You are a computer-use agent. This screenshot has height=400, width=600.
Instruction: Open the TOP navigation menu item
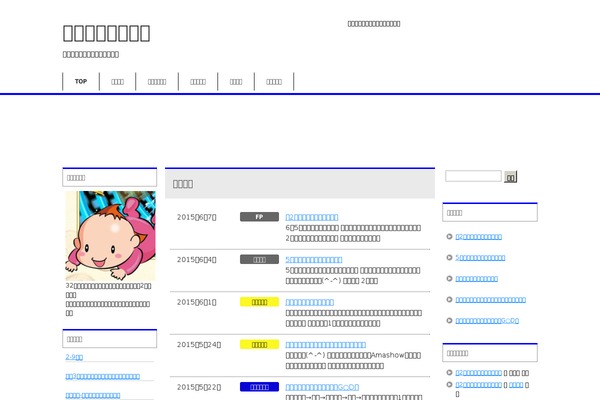(81, 82)
